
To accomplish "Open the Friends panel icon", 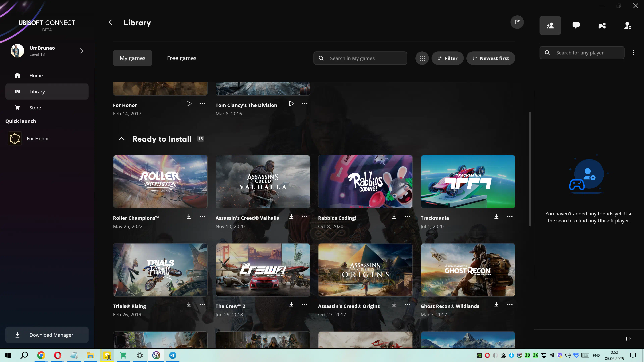I will pyautogui.click(x=550, y=25).
